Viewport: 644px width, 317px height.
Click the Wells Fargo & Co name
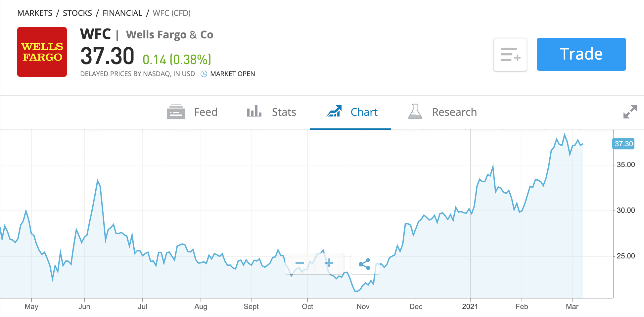click(170, 34)
